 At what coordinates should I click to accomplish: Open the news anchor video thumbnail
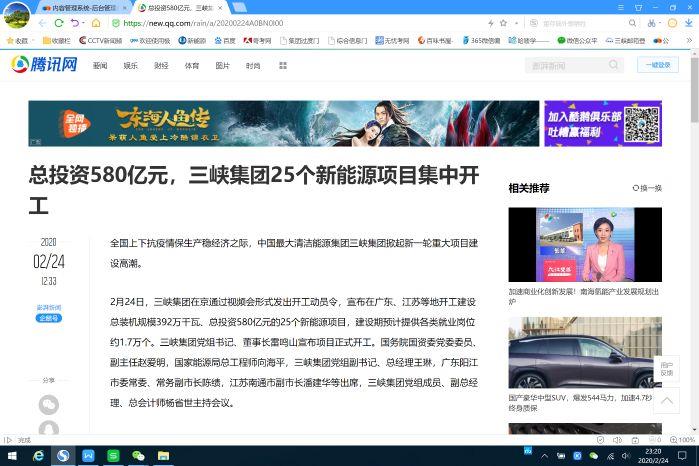pyautogui.click(x=585, y=244)
